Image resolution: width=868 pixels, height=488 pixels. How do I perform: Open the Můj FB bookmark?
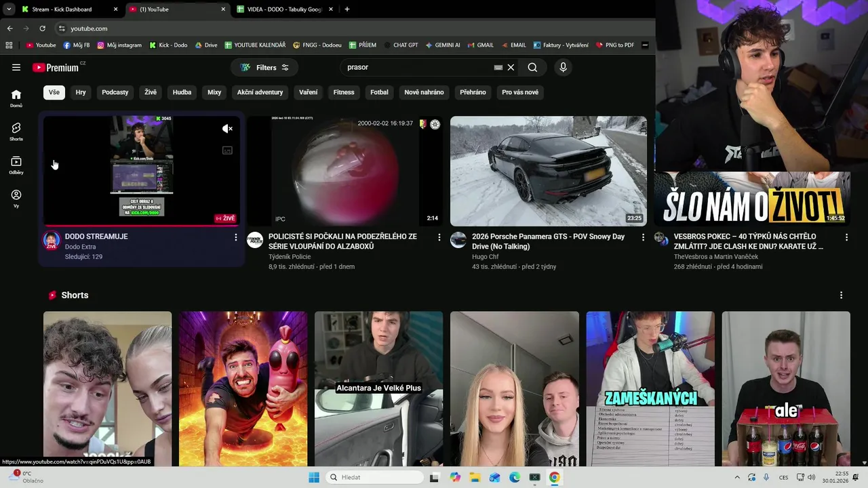click(x=77, y=45)
